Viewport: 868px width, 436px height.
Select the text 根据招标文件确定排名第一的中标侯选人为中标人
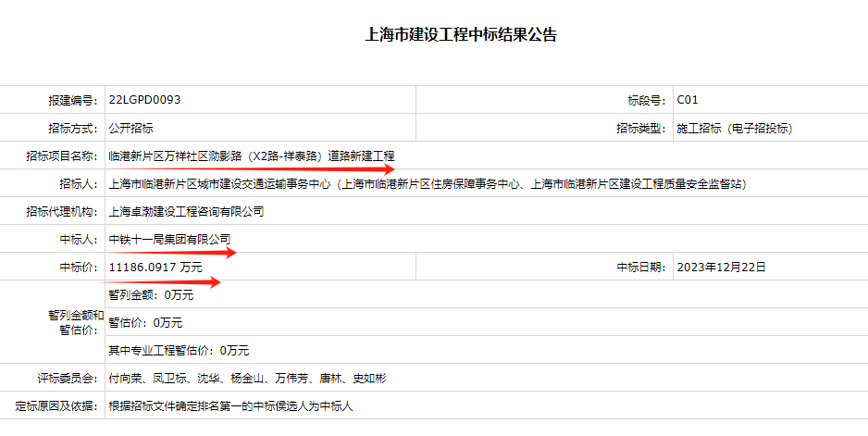coord(230,406)
